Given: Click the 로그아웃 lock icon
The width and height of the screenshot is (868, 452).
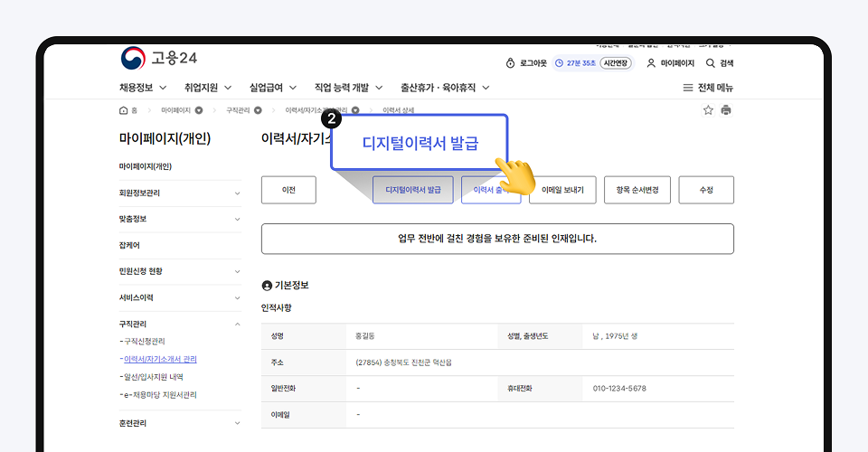Looking at the screenshot, I should tap(511, 63).
